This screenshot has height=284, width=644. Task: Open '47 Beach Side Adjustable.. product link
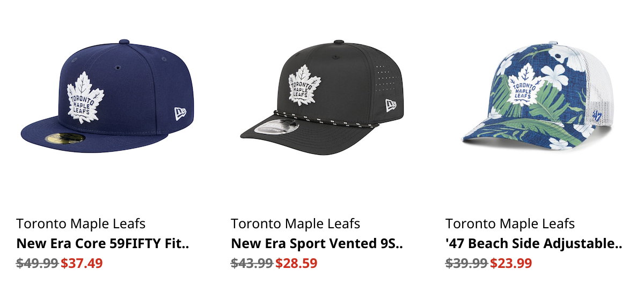pos(534,244)
